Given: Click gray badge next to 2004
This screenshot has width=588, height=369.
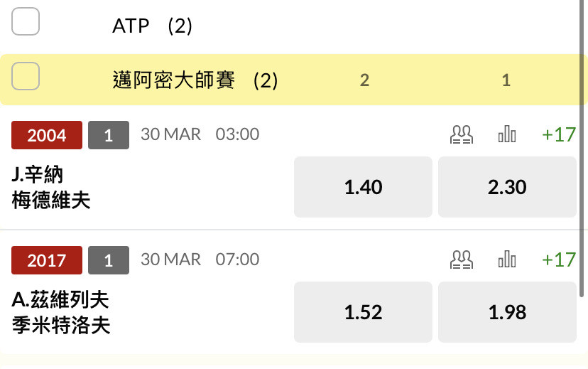Looking at the screenshot, I should tap(109, 135).
